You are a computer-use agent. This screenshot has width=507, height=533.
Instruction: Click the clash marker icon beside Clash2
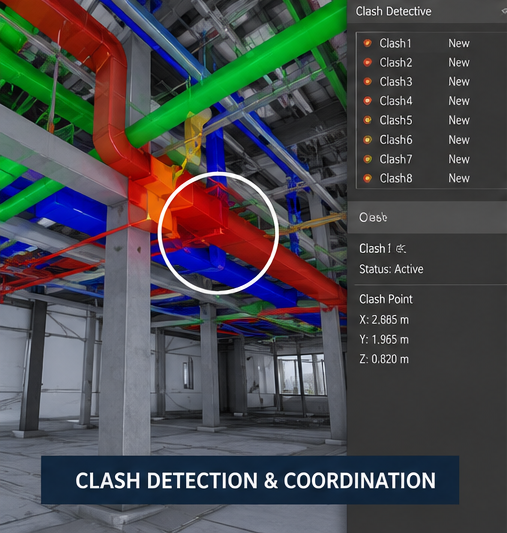point(367,62)
